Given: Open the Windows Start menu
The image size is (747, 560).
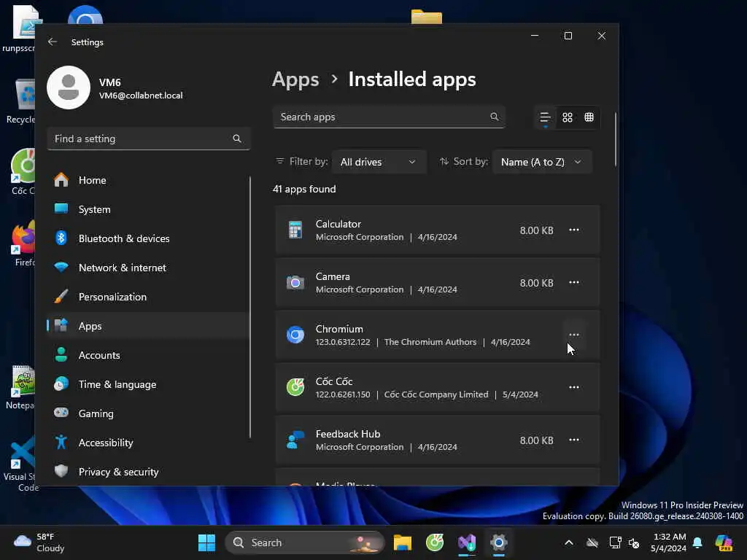Looking at the screenshot, I should tap(206, 542).
